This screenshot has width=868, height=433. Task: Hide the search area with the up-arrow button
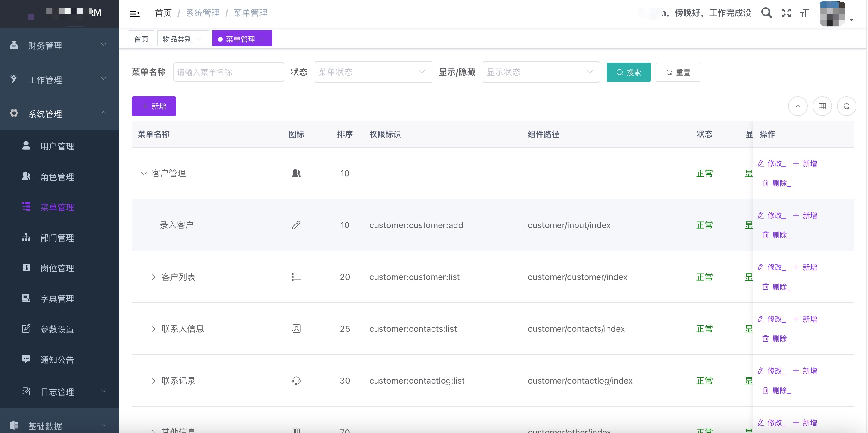798,106
